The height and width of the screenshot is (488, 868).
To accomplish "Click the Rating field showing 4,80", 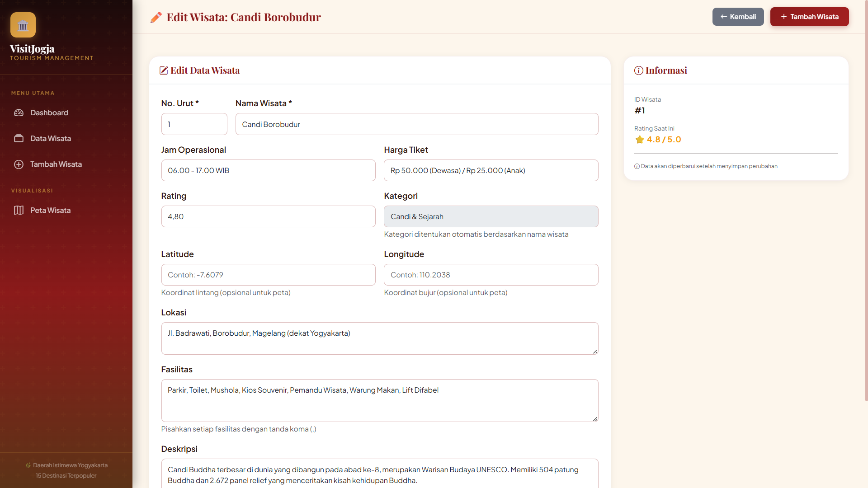I will point(268,216).
